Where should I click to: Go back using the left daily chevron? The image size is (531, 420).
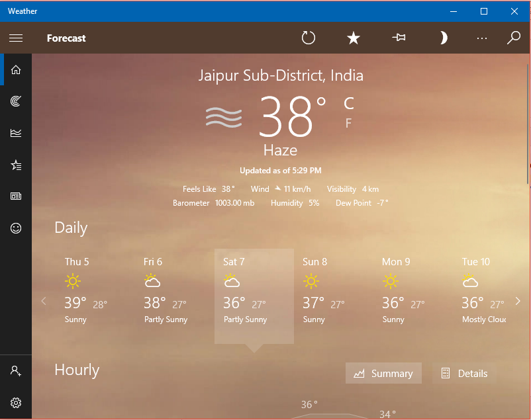click(x=44, y=301)
